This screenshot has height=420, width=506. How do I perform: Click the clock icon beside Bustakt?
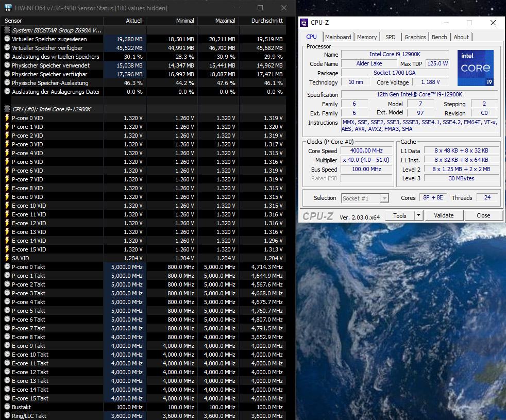[7, 407]
